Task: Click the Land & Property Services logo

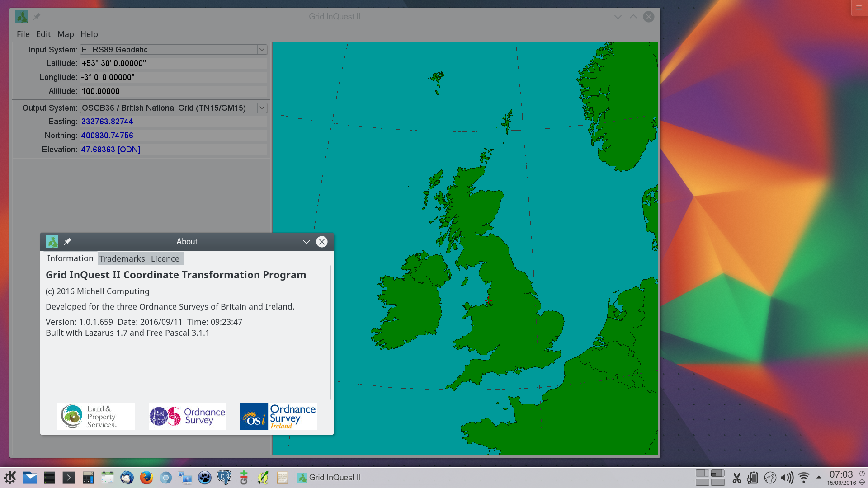Action: click(x=96, y=416)
